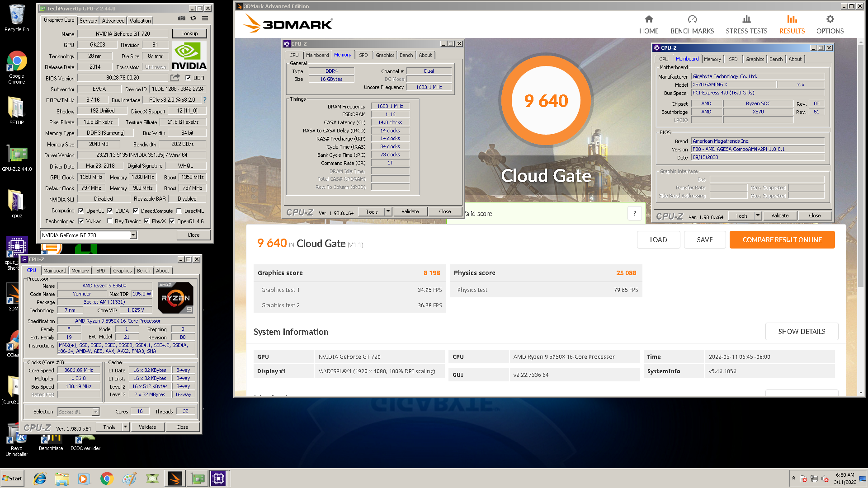868x488 pixels.
Task: Open 3DMark RESULTS section
Action: pyautogui.click(x=792, y=24)
